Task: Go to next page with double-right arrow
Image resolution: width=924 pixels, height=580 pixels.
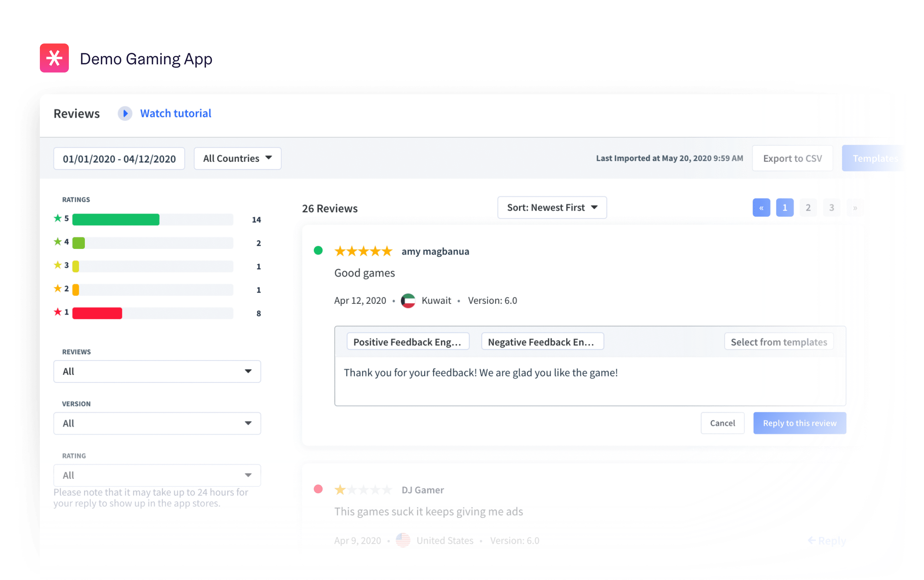Action: point(855,208)
